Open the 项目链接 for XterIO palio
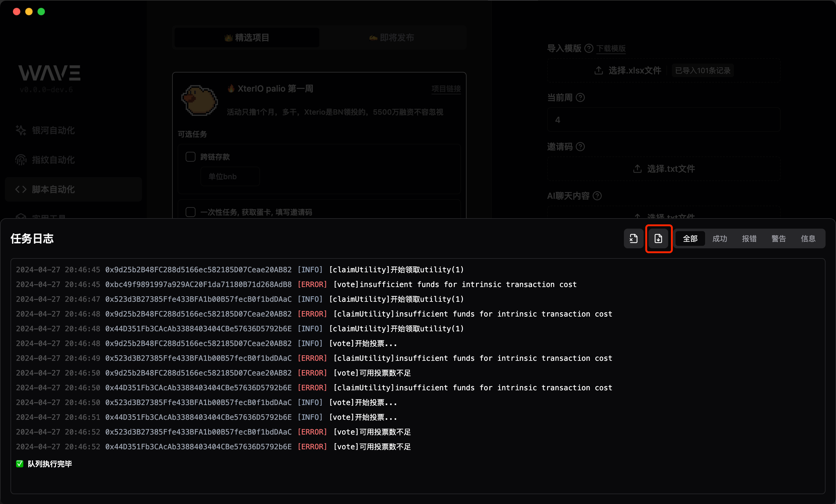Image resolution: width=836 pixels, height=504 pixels. point(446,89)
